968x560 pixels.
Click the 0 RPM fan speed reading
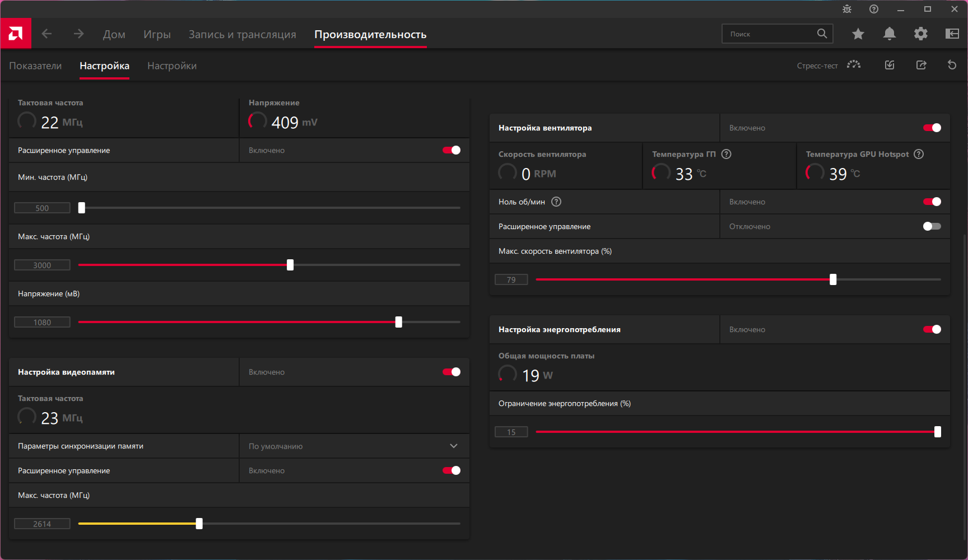538,174
